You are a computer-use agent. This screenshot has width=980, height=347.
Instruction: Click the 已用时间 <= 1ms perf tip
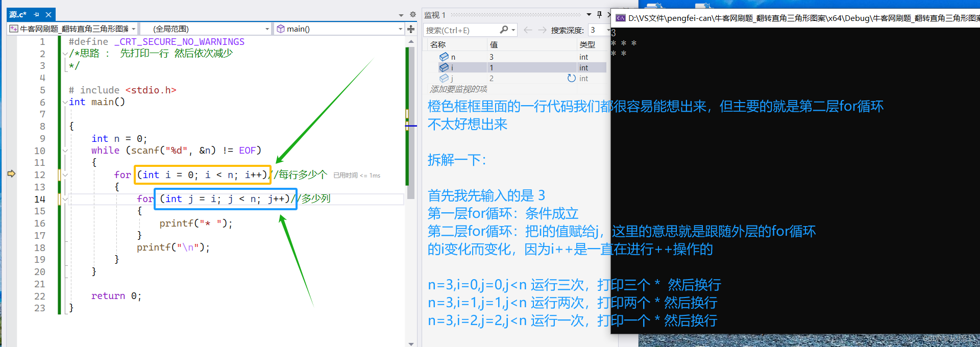(357, 176)
